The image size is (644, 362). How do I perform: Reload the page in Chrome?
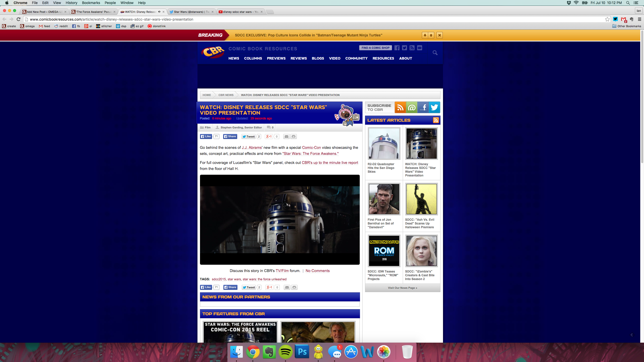tap(18, 19)
